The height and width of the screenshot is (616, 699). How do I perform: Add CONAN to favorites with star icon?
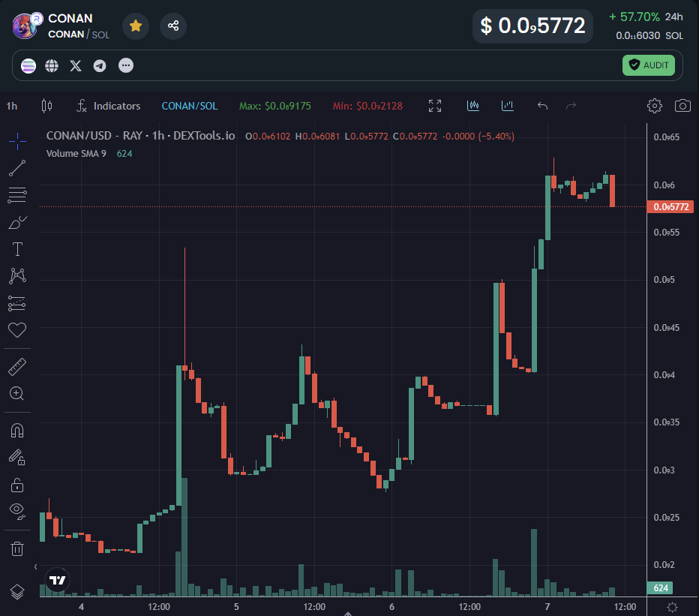136,26
